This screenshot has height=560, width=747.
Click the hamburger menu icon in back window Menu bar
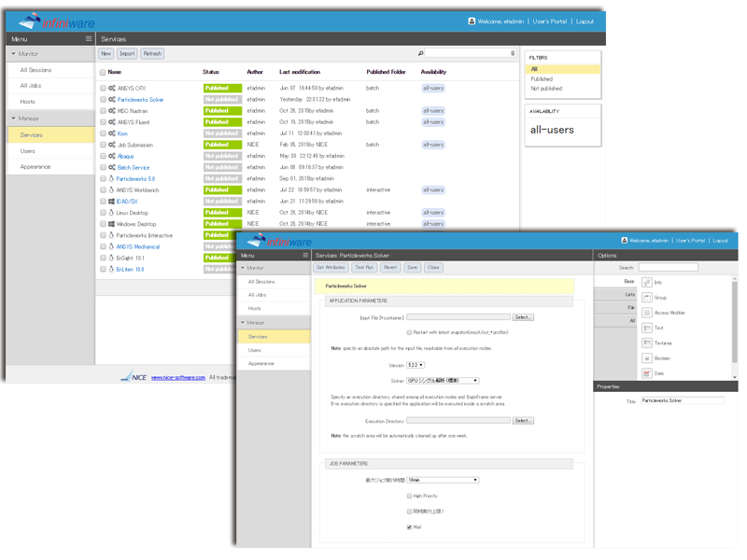pyautogui.click(x=89, y=38)
